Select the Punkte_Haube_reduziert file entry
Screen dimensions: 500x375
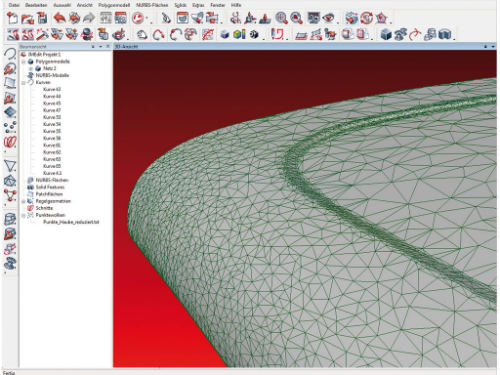click(71, 222)
